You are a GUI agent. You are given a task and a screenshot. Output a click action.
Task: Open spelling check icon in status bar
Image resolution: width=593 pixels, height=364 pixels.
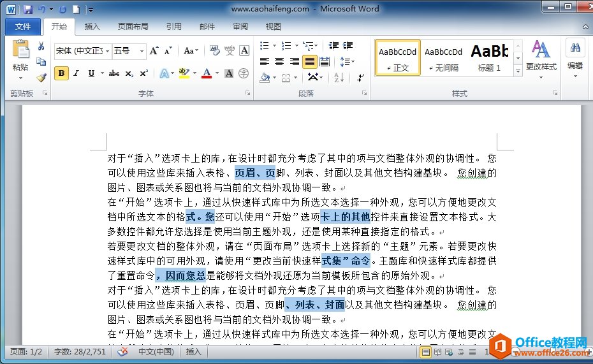122,352
